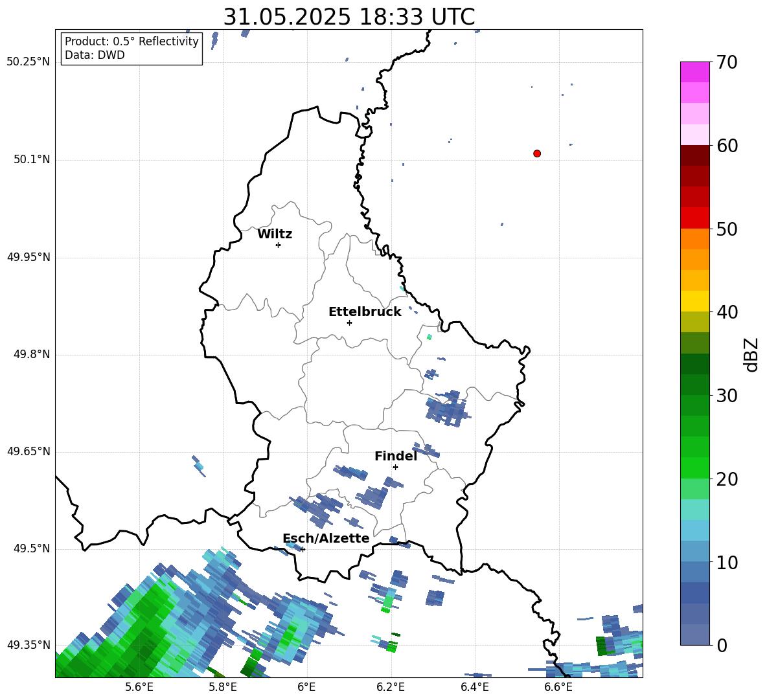Click the 10 tick on colorbar

727,562
